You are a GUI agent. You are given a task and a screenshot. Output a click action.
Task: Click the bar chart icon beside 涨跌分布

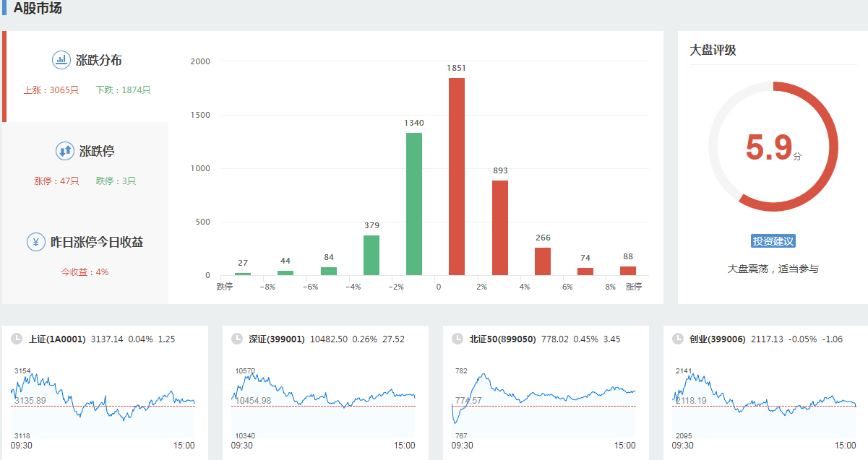61,60
